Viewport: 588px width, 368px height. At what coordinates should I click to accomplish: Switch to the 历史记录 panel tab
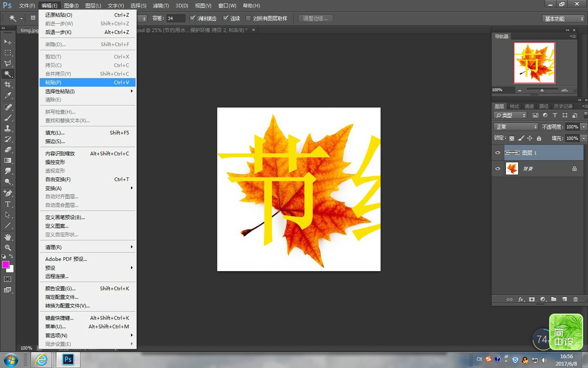563,106
